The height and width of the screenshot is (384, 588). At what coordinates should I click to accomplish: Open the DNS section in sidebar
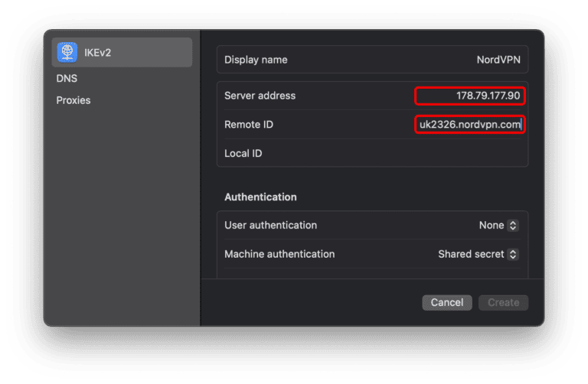coord(67,78)
